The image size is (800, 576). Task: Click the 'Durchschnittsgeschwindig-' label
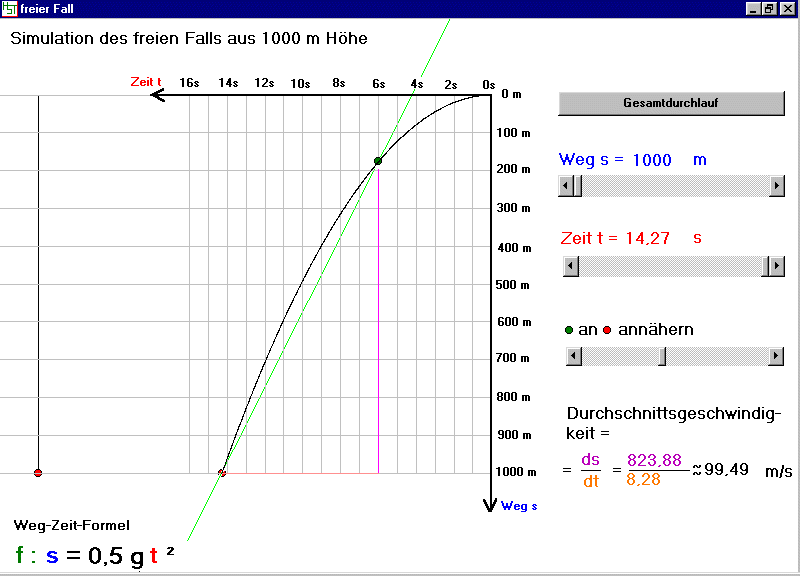(x=674, y=414)
